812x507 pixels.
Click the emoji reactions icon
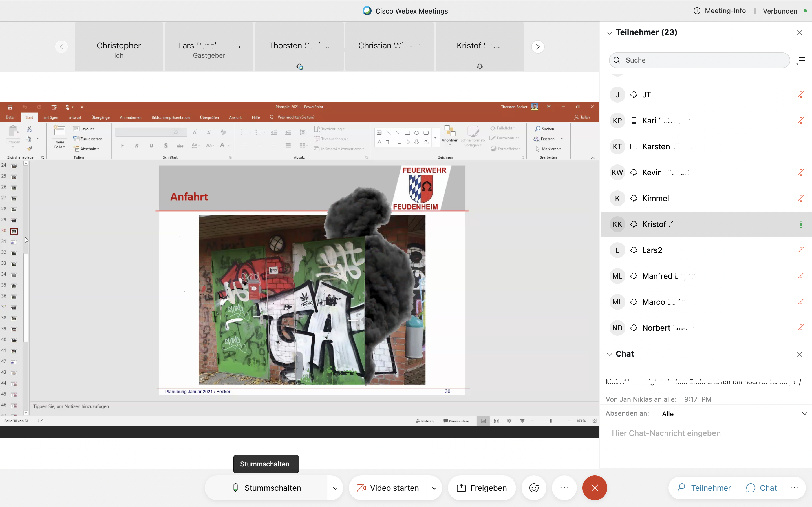coord(534,488)
